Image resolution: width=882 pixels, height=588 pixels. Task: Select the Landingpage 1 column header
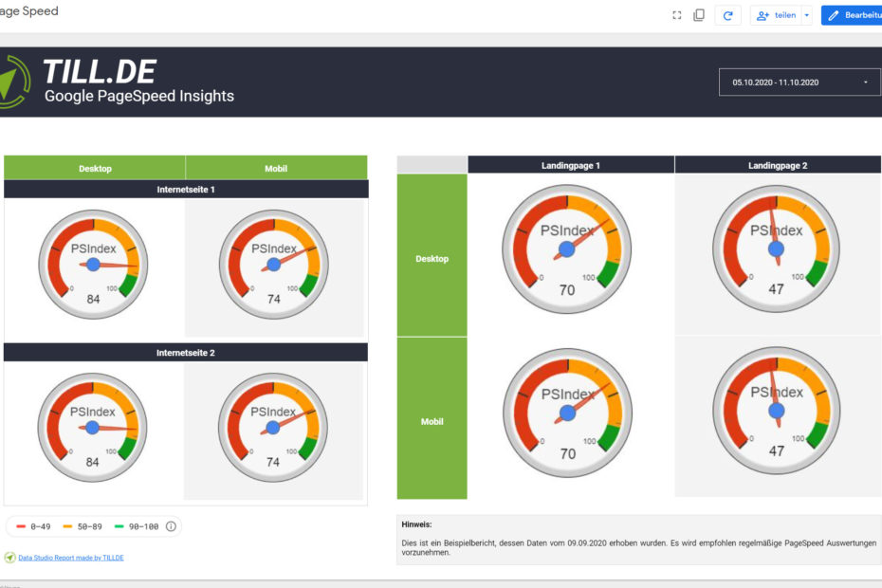[x=571, y=165]
